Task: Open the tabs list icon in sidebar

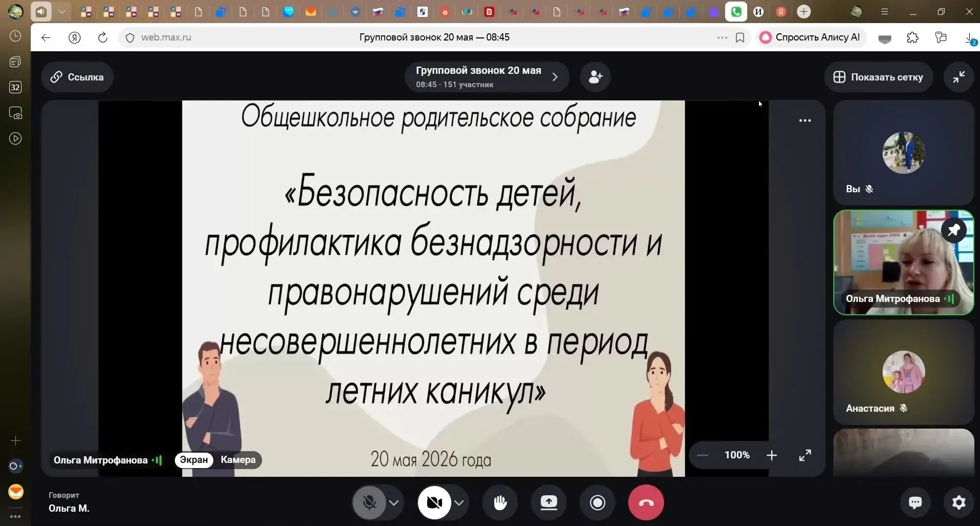Action: coord(15,62)
